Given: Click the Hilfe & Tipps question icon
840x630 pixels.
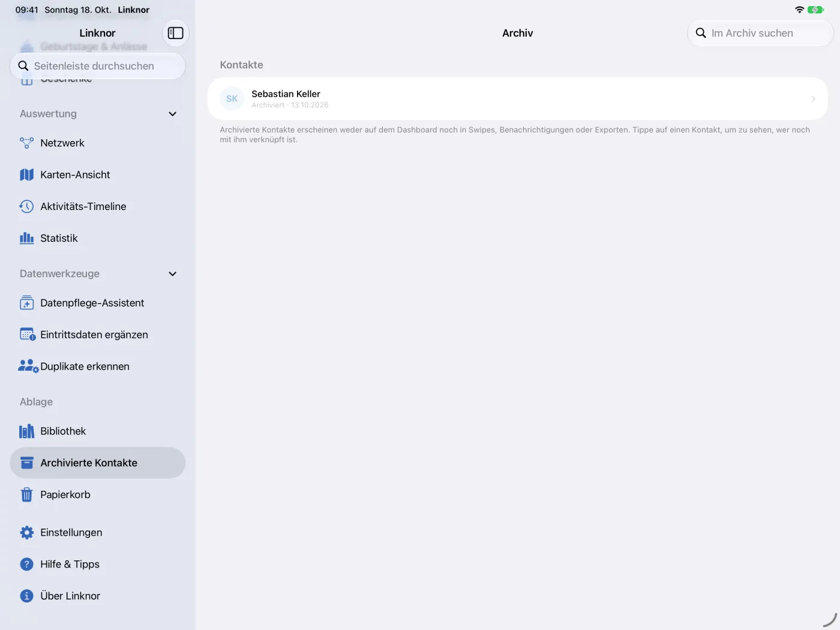Looking at the screenshot, I should pos(27,564).
